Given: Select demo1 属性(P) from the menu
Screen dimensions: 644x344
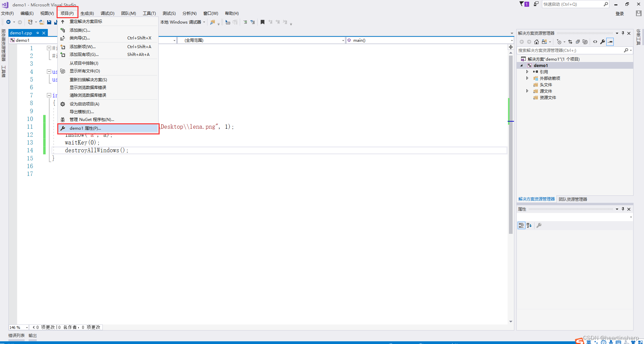Looking at the screenshot, I should click(x=85, y=128).
